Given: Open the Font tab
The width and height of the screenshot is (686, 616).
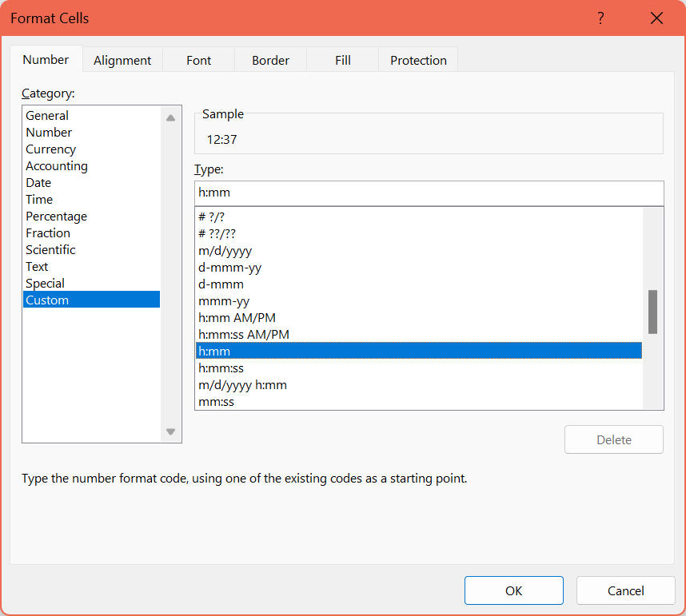Looking at the screenshot, I should point(198,60).
